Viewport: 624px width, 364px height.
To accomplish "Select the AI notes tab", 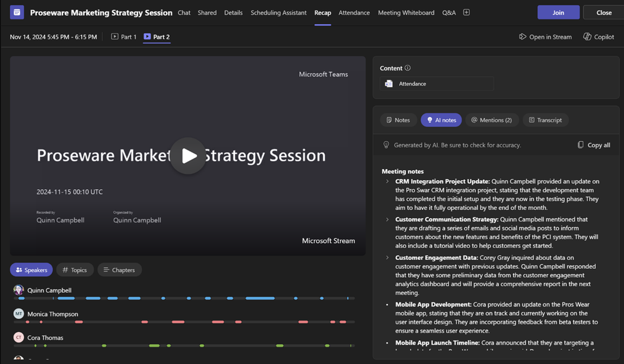I will point(442,120).
